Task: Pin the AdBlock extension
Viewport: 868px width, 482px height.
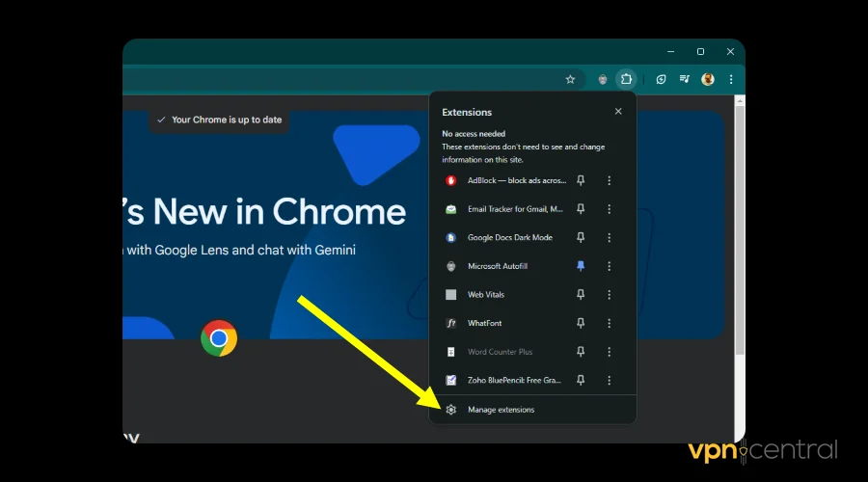Action: tap(581, 180)
